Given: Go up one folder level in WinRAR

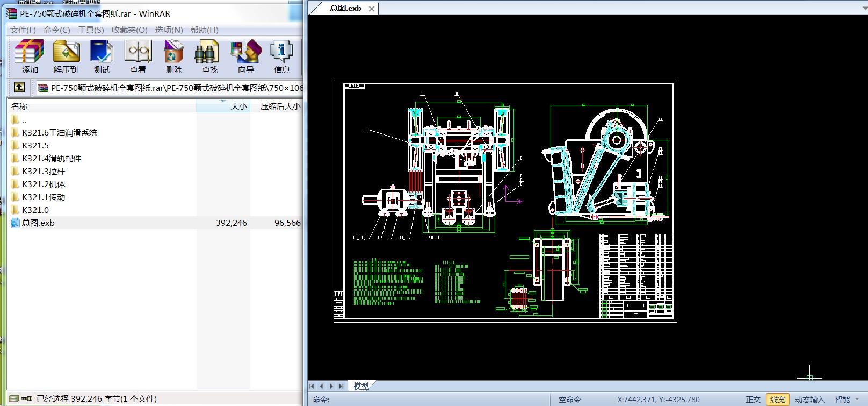Looking at the screenshot, I should pos(19,87).
